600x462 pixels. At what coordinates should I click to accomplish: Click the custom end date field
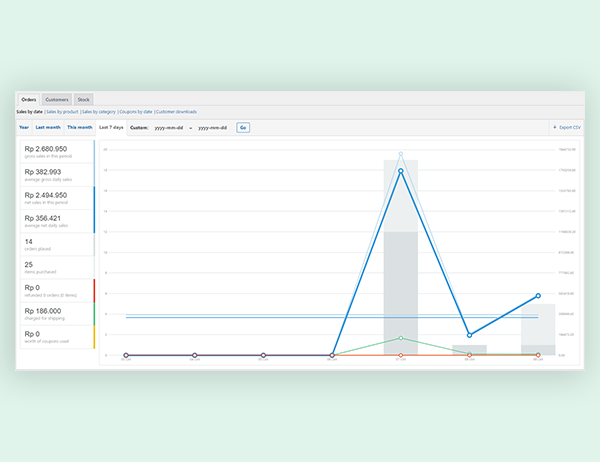pos(212,128)
